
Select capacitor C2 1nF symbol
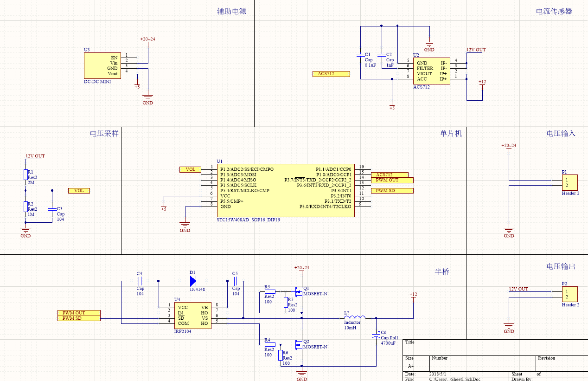coord(382,55)
